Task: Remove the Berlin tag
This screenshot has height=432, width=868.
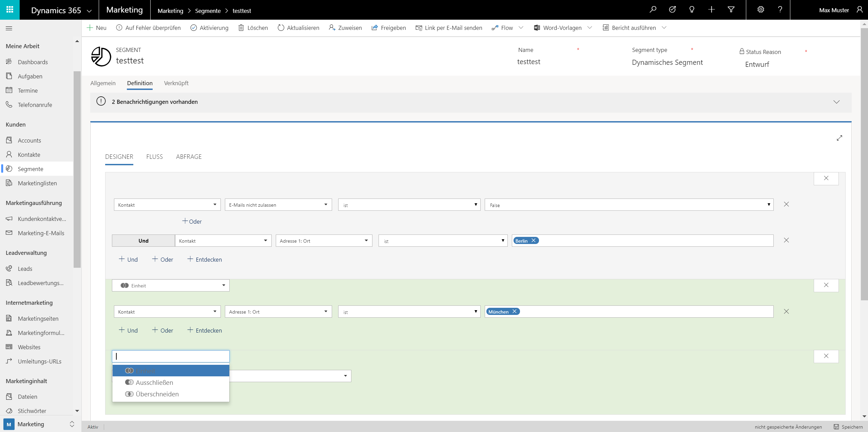Action: pyautogui.click(x=534, y=241)
